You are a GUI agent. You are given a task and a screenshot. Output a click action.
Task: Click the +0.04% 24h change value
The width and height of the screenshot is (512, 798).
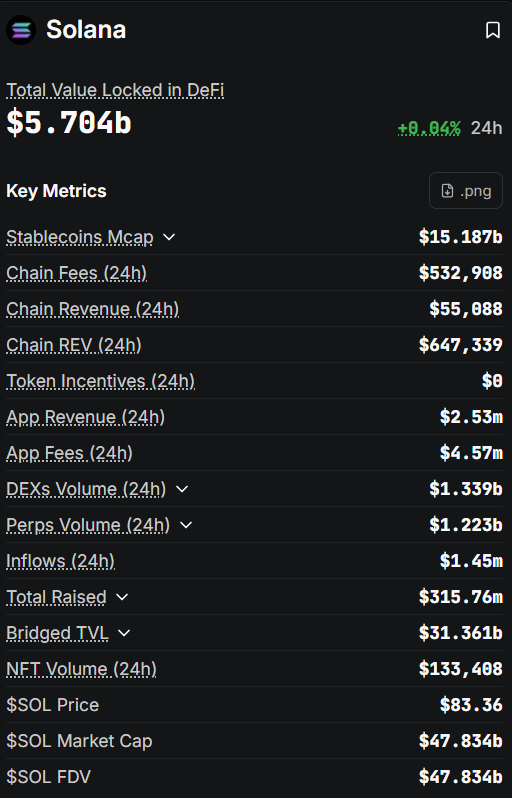(x=429, y=128)
